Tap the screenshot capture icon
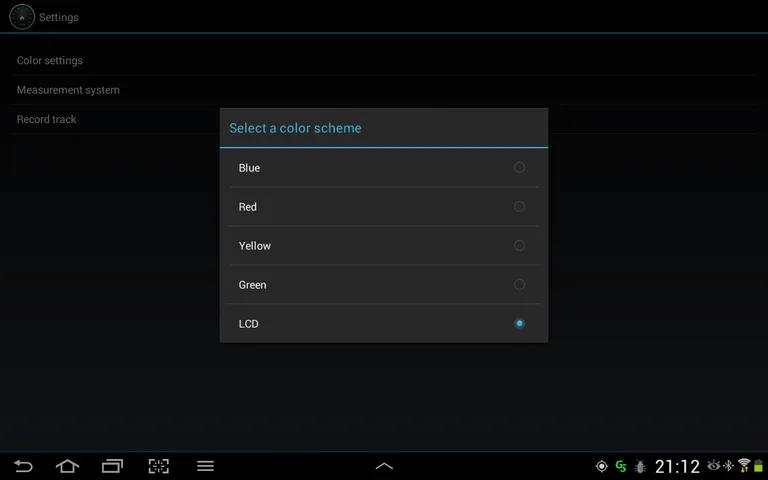The width and height of the screenshot is (768, 480). coord(159,466)
